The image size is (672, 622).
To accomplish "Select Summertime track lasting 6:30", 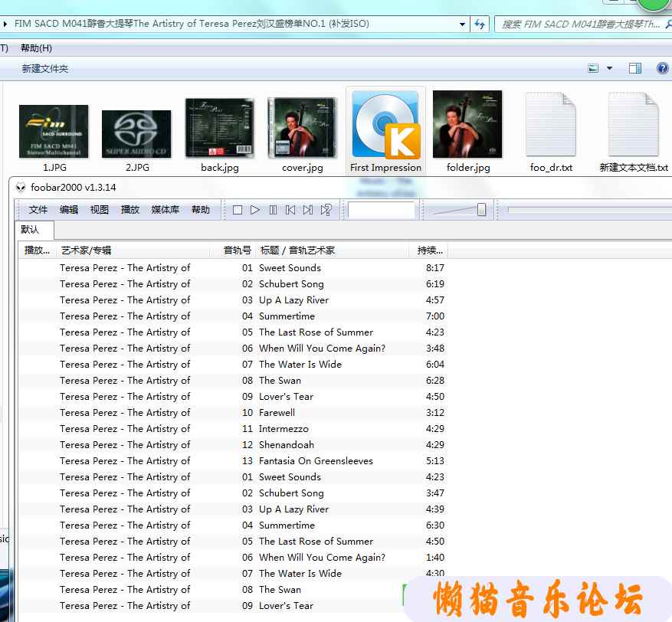I will (x=233, y=525).
